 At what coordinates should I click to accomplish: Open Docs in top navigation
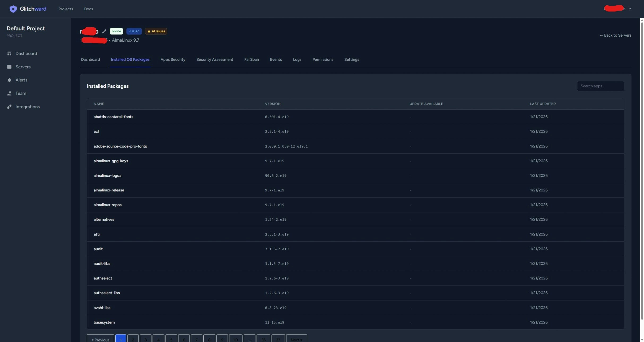88,9
